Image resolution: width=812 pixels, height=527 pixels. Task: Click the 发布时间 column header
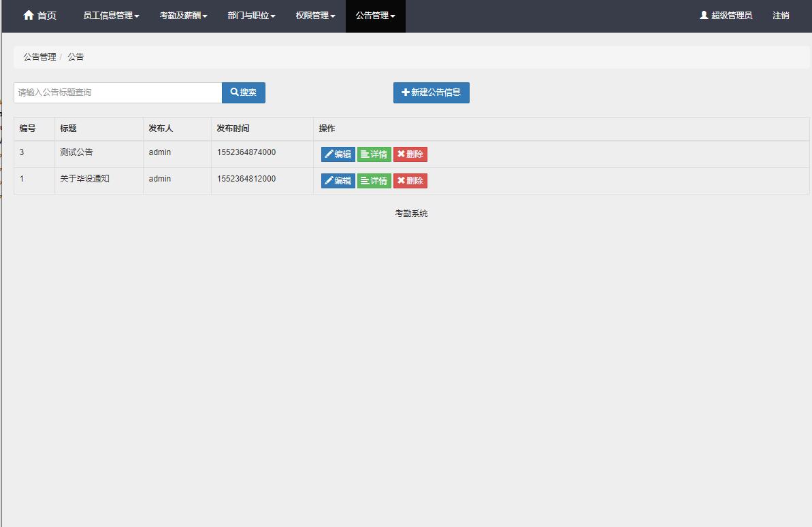click(233, 129)
